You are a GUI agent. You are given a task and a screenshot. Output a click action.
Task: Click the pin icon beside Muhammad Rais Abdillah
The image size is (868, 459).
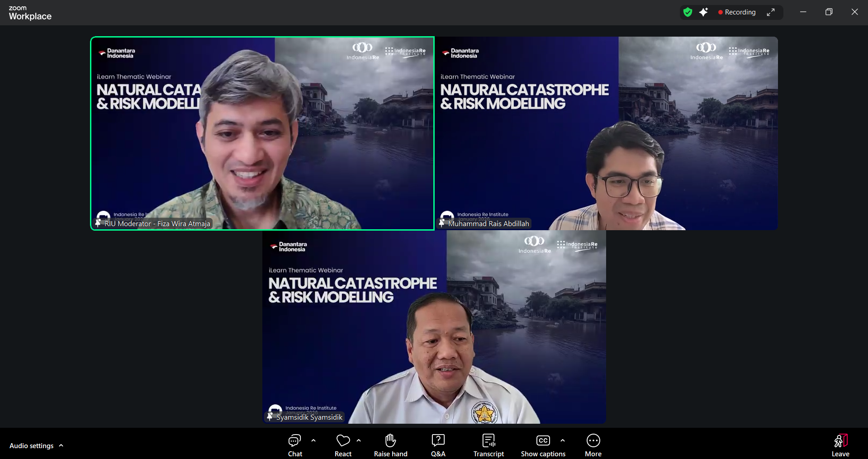[441, 223]
